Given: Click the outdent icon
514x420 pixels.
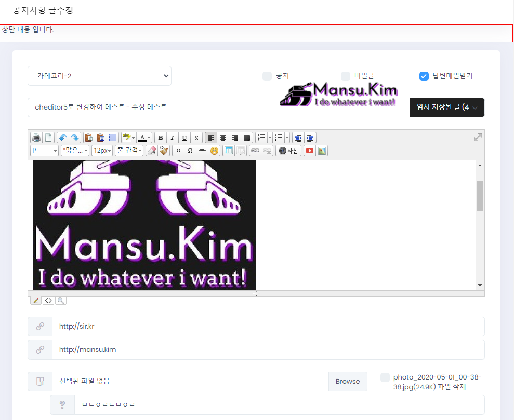Looking at the screenshot, I should (x=298, y=138).
